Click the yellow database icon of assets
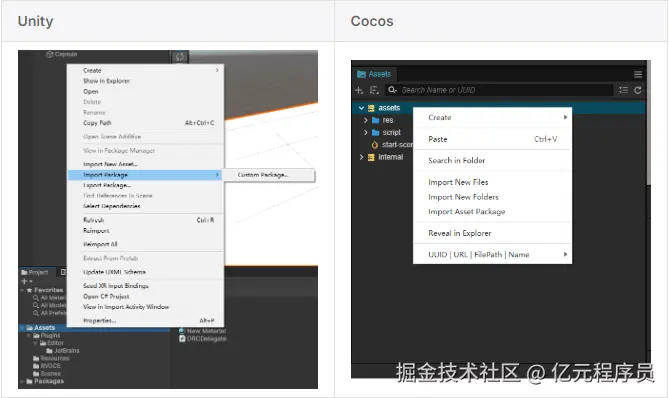The width and height of the screenshot is (669, 398). (x=371, y=108)
